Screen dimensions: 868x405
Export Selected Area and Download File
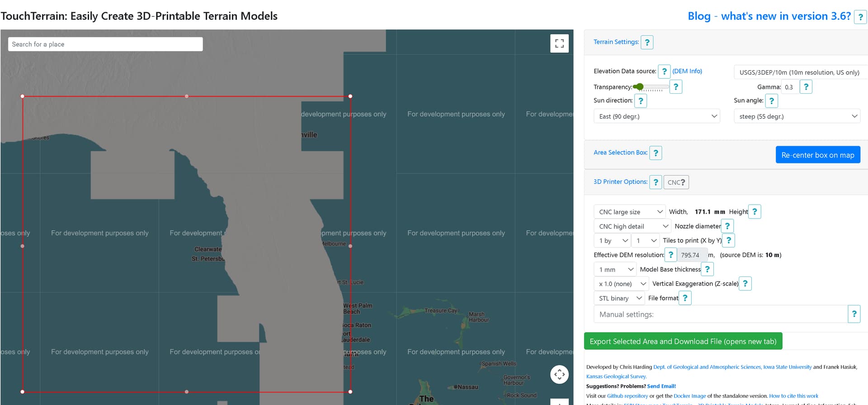pyautogui.click(x=683, y=341)
